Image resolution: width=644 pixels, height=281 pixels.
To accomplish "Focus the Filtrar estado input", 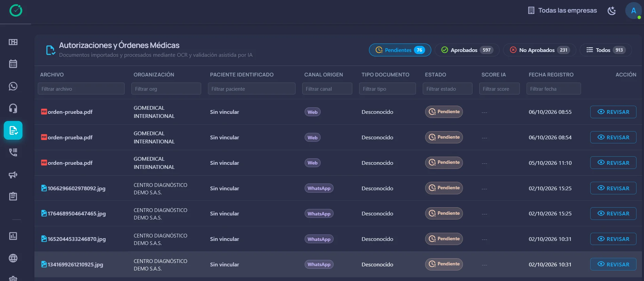I will tap(448, 89).
